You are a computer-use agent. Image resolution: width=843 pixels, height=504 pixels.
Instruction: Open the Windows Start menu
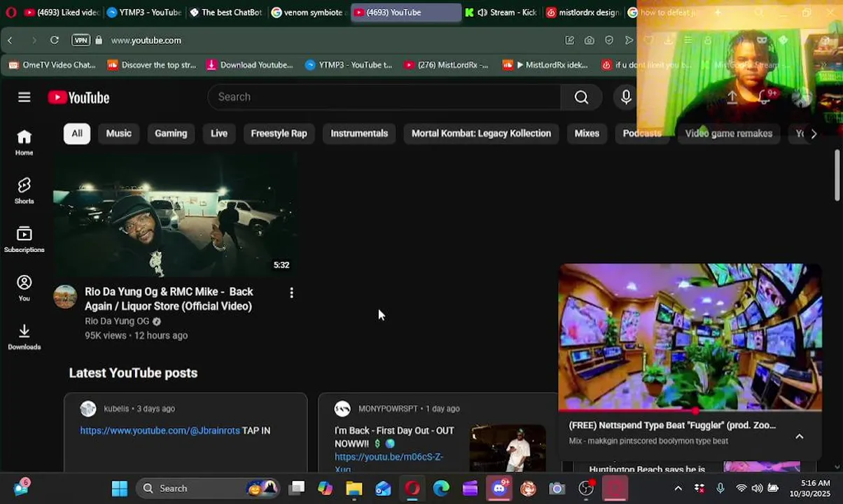click(120, 488)
